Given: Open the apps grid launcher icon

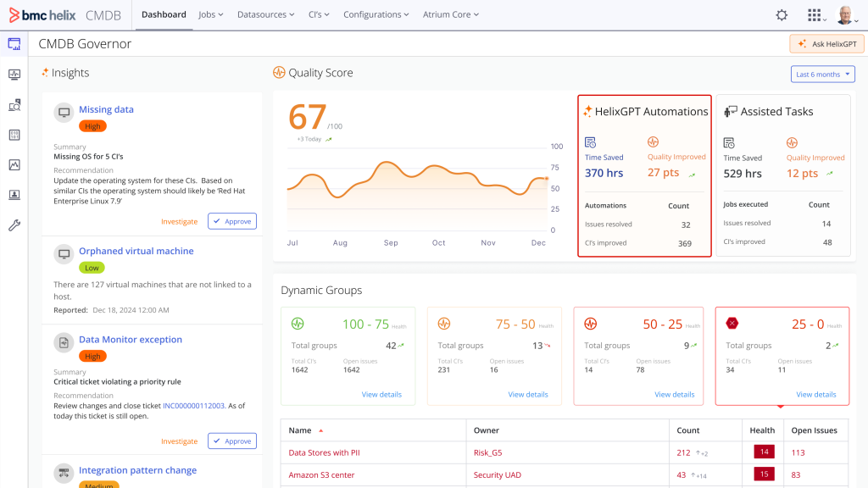Looking at the screenshot, I should 814,15.
